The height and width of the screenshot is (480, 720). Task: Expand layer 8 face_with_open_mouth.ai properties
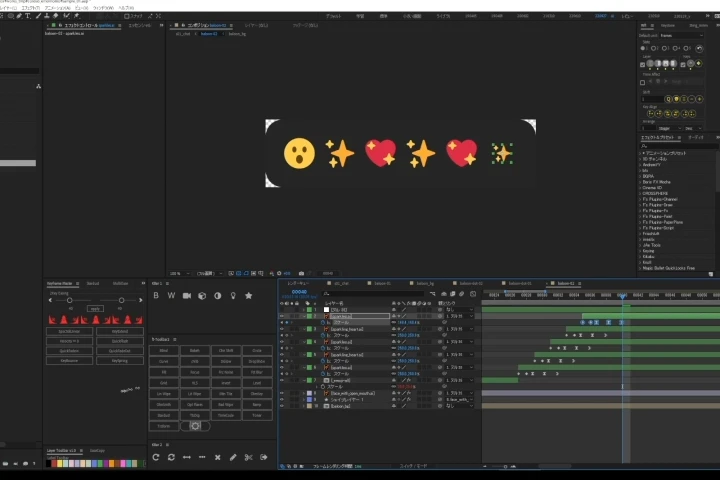tap(304, 393)
